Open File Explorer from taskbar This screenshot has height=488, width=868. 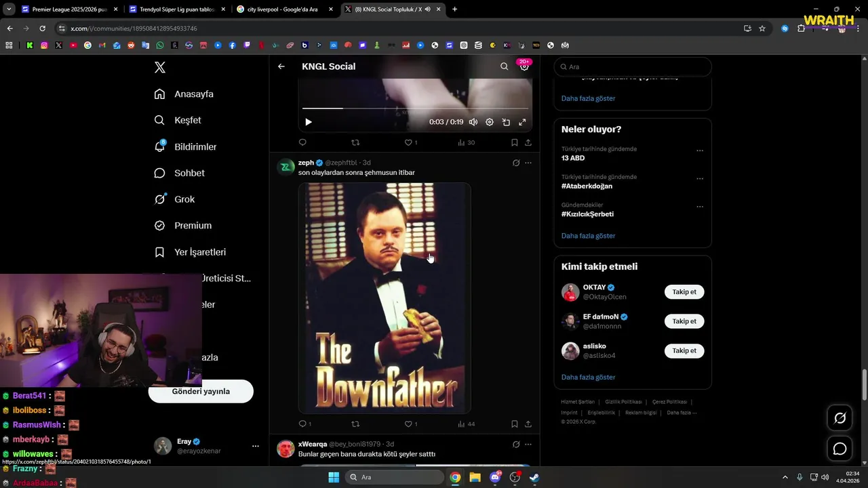point(475,477)
